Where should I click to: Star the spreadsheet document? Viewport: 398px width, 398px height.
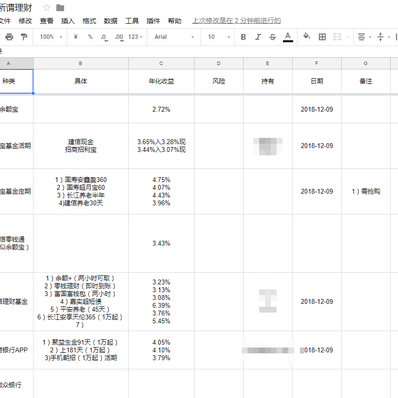click(46, 8)
